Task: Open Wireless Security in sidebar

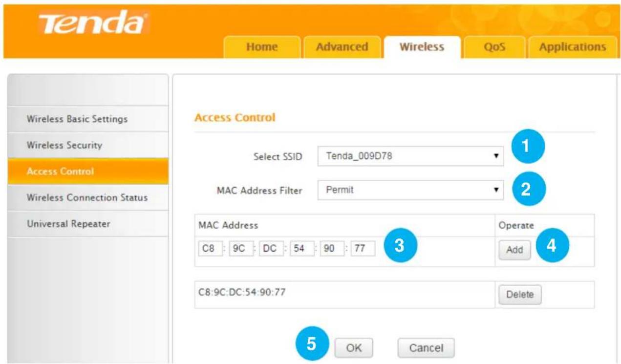Action: (88, 145)
